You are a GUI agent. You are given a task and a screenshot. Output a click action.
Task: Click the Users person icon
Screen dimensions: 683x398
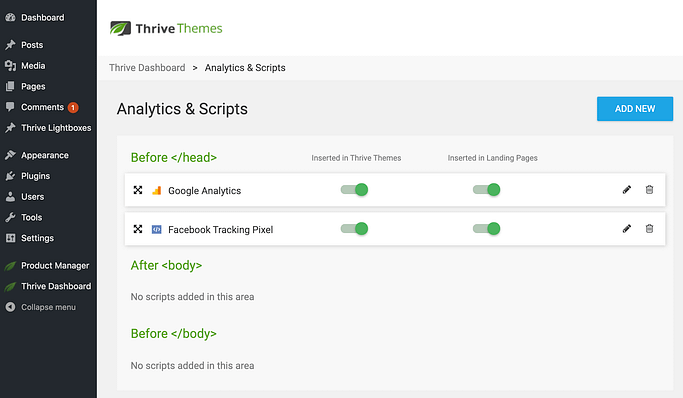(10, 196)
